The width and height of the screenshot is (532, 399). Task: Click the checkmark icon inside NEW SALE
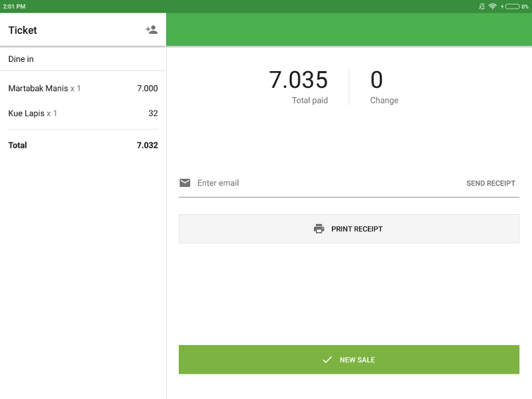point(327,359)
